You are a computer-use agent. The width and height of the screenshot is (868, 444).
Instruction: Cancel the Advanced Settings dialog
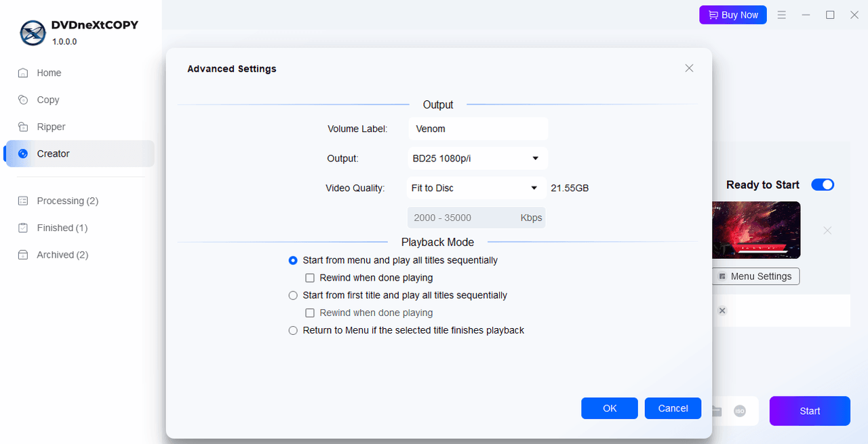[x=673, y=408]
